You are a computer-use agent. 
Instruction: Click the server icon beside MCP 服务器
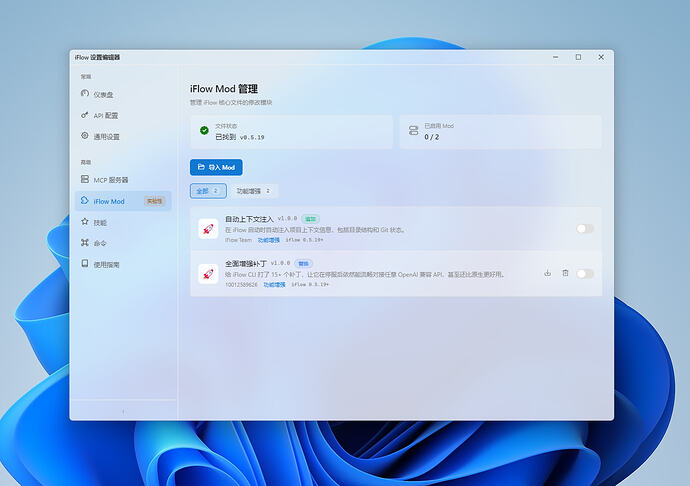pos(84,179)
